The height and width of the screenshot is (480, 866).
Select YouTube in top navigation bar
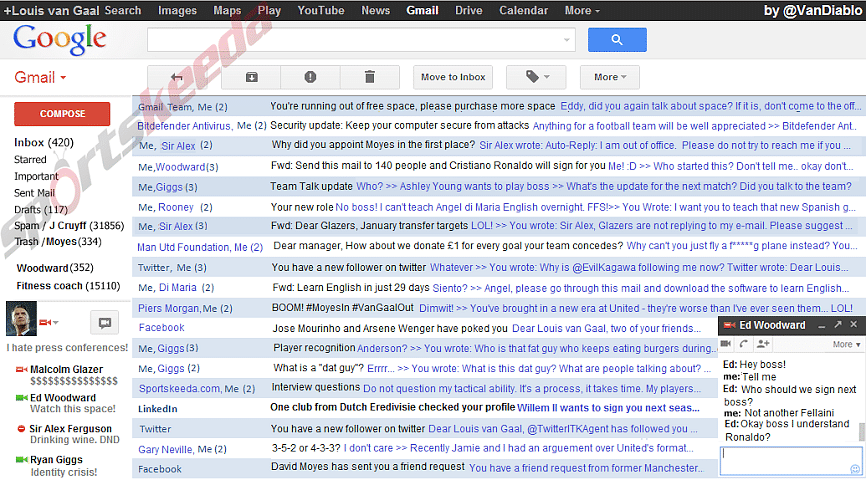tap(321, 10)
